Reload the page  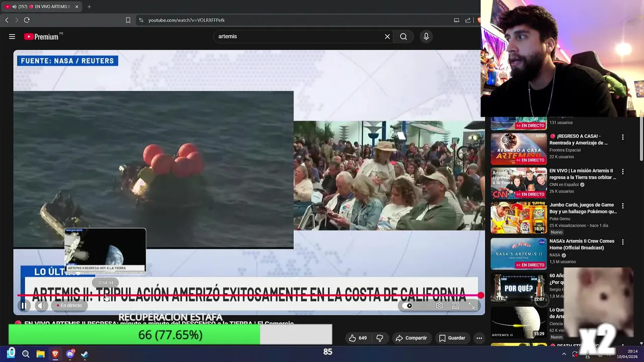pyautogui.click(x=27, y=20)
